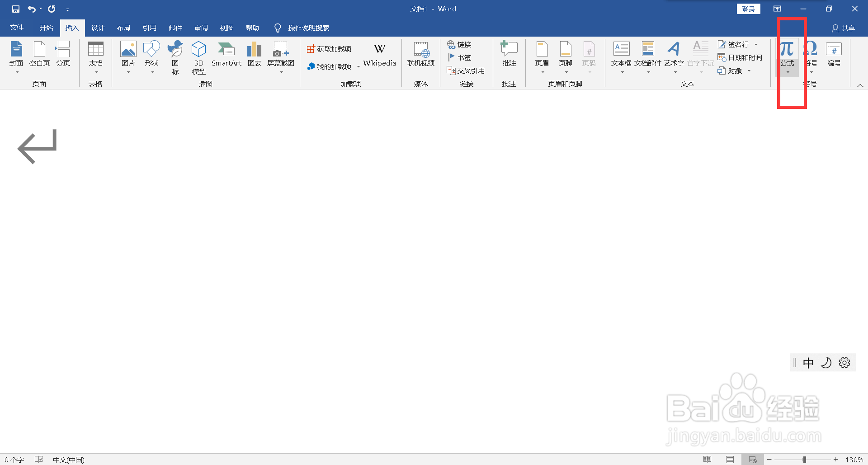Viewport: 868px width, 465px height.
Task: Click the Sign in (登录) button
Action: [748, 9]
